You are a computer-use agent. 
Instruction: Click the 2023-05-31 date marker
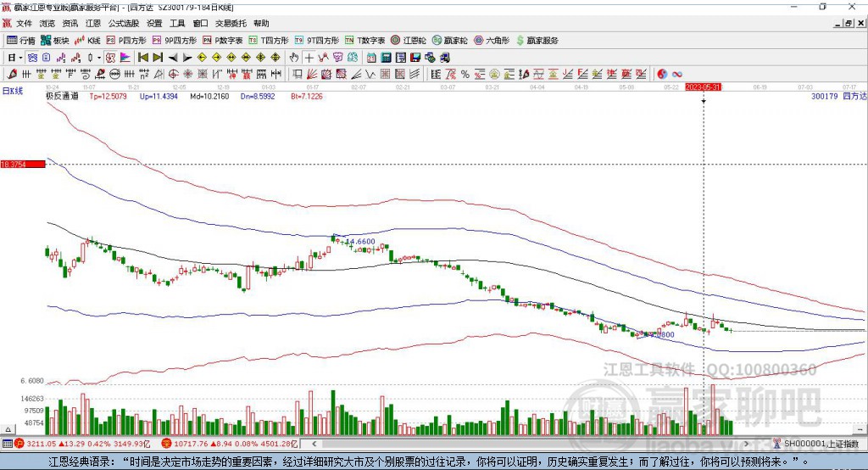pos(703,87)
